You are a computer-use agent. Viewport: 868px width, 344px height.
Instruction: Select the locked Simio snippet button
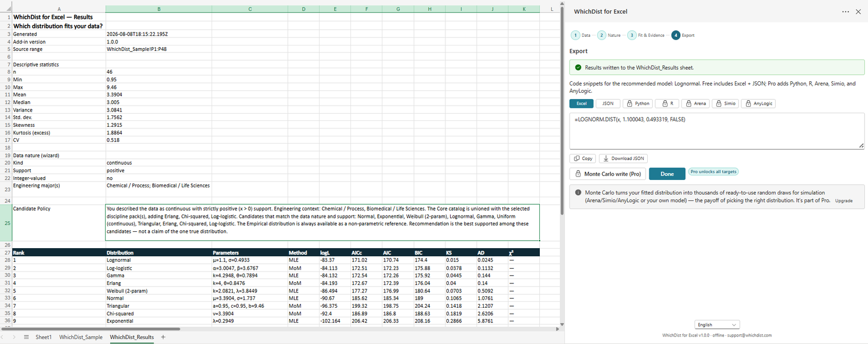[x=725, y=103]
